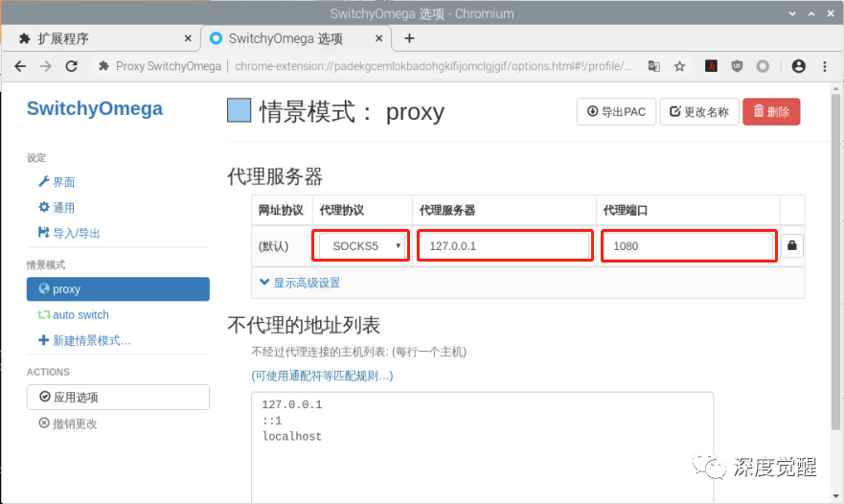
Task: Reload the page with the refresh icon
Action: pyautogui.click(x=71, y=66)
